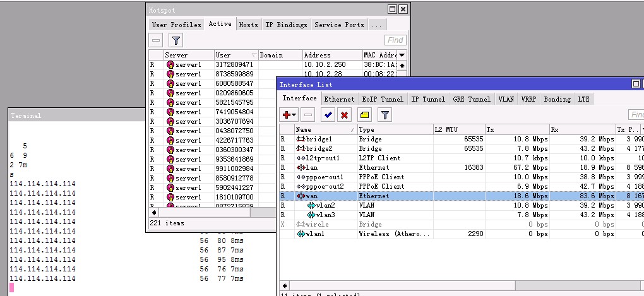Click the bridge2 interface icon
Viewport: 644px width, 296px height.
pos(301,148)
